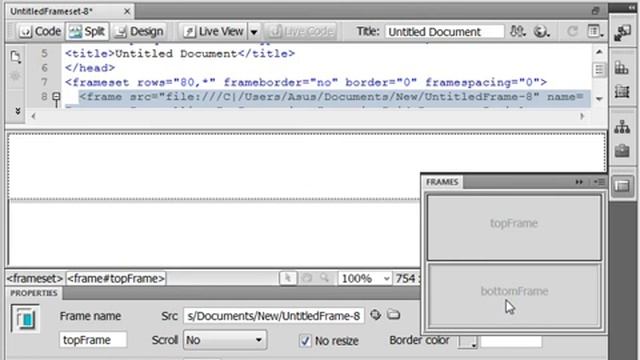The width and height of the screenshot is (640, 360).
Task: Click the Show Code Navigator icon
Action: pyautogui.click(x=16, y=76)
